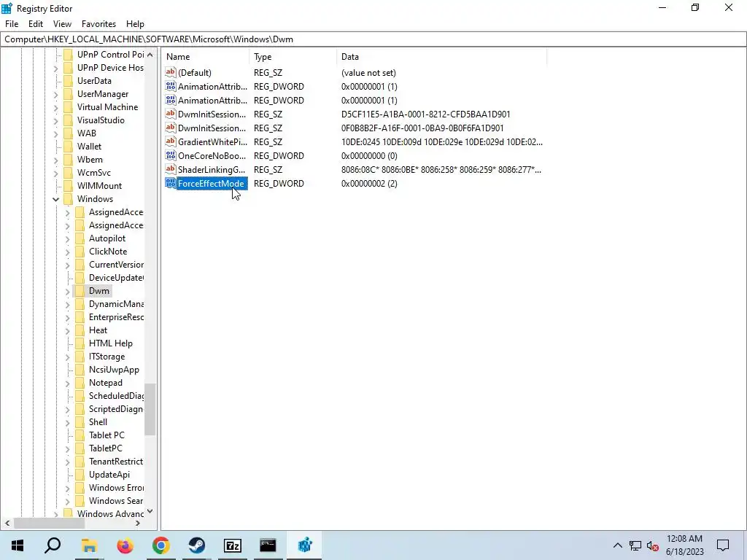Open Command Prompt from the taskbar

pos(268,545)
